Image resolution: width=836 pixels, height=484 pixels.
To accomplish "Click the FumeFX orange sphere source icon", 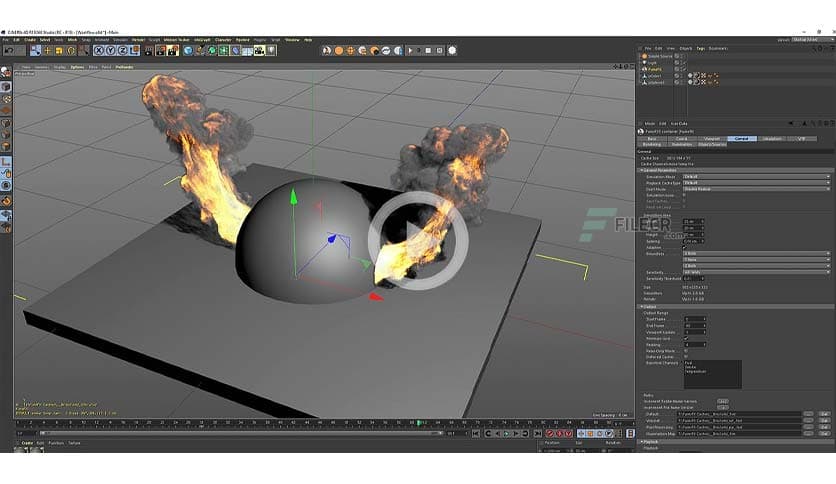I will click(x=339, y=51).
